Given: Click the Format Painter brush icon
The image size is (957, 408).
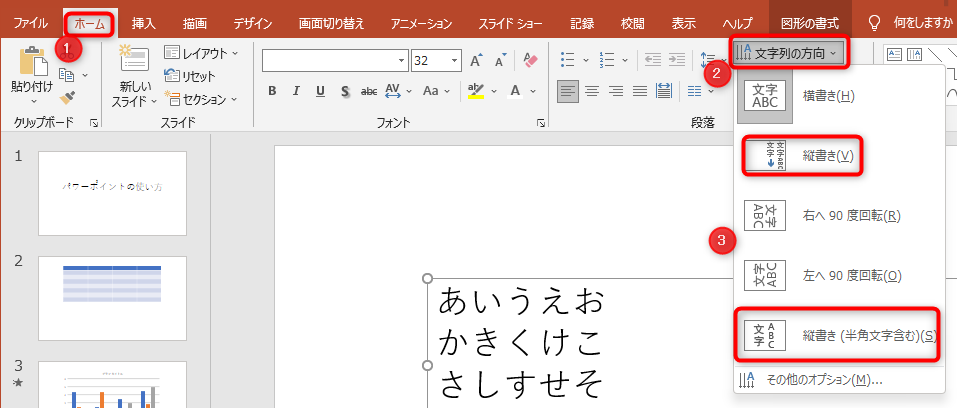Looking at the screenshot, I should [67, 97].
